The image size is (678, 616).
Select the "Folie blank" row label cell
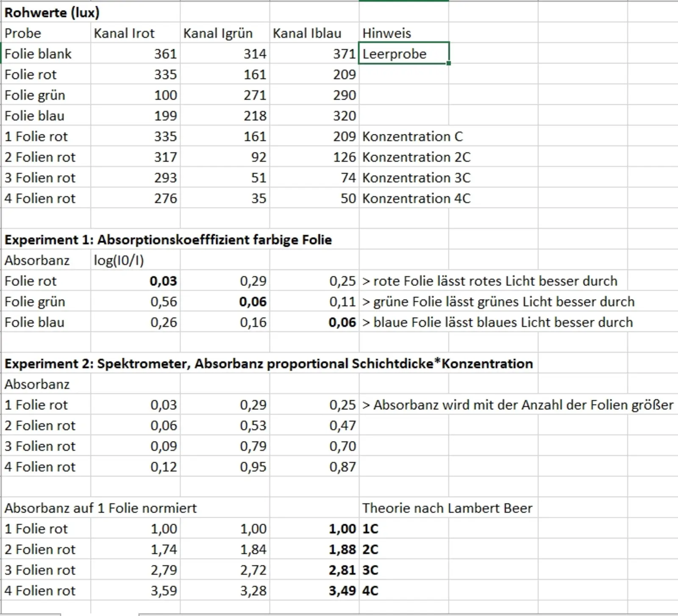[x=38, y=54]
